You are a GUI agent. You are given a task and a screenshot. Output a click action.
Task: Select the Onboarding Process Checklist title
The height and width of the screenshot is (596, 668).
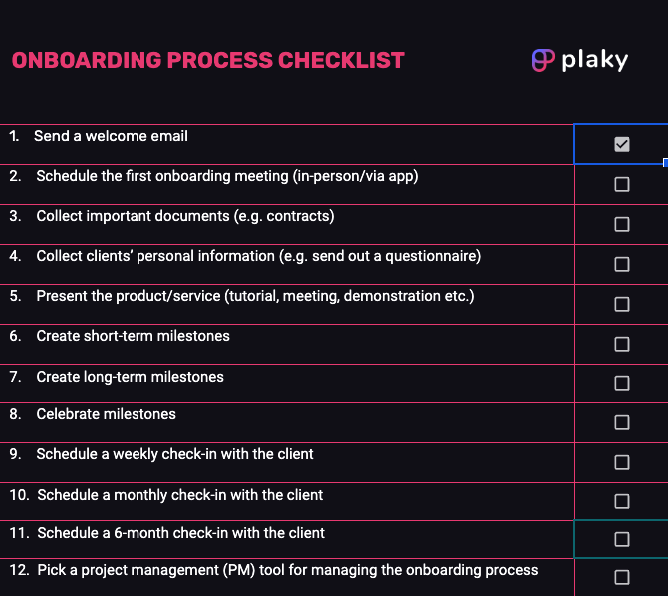point(208,60)
